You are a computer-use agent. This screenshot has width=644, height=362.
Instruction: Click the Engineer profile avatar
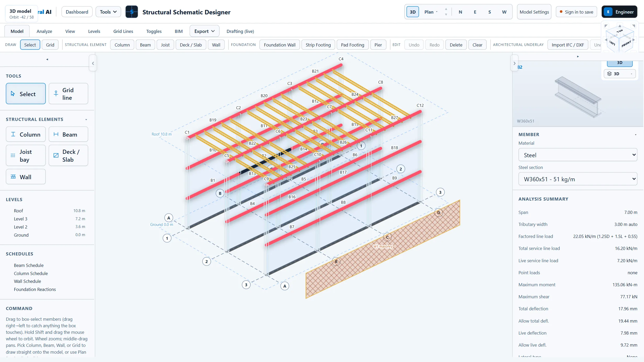(608, 12)
